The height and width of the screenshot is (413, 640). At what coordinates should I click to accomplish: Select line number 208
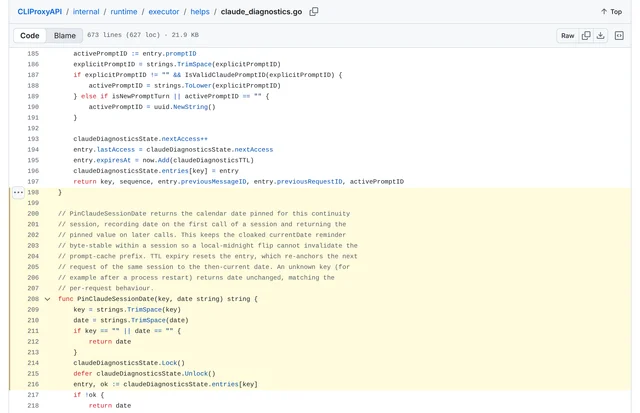[33, 299]
